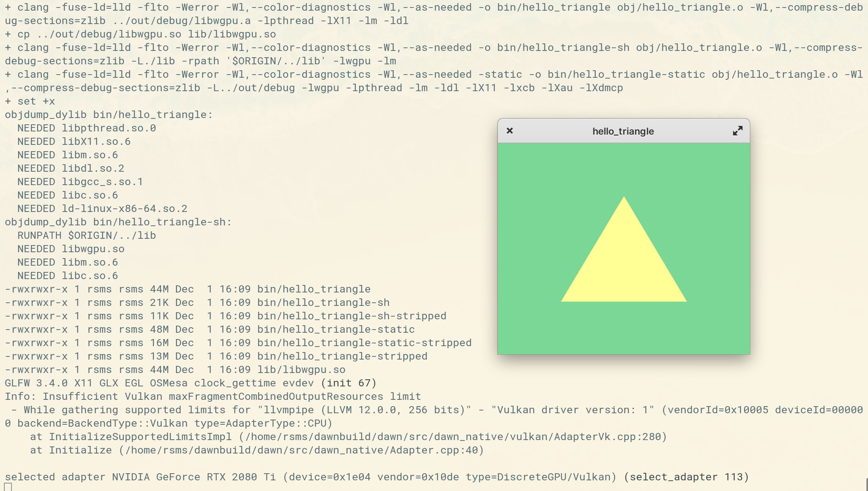Close the hello_triangle render window
The image size is (868, 491).
510,131
